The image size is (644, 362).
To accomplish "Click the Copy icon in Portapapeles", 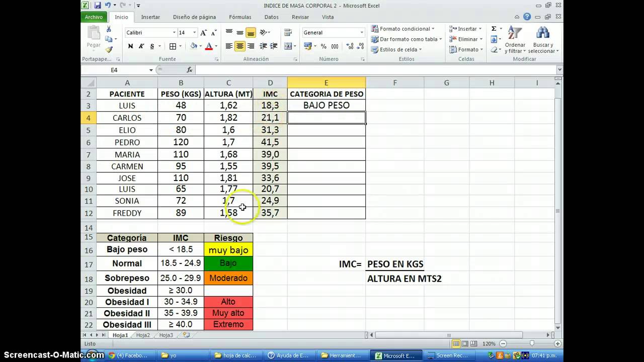I will (x=109, y=39).
